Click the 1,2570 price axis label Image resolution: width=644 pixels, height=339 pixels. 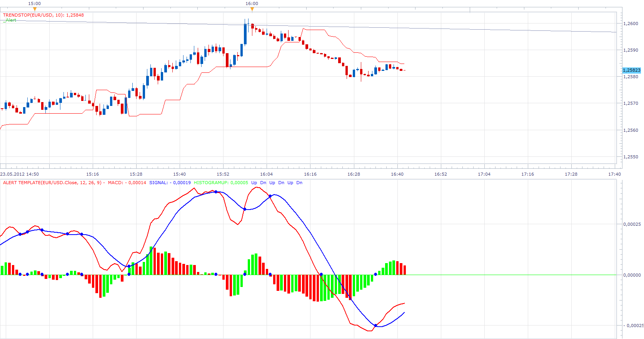coord(631,103)
